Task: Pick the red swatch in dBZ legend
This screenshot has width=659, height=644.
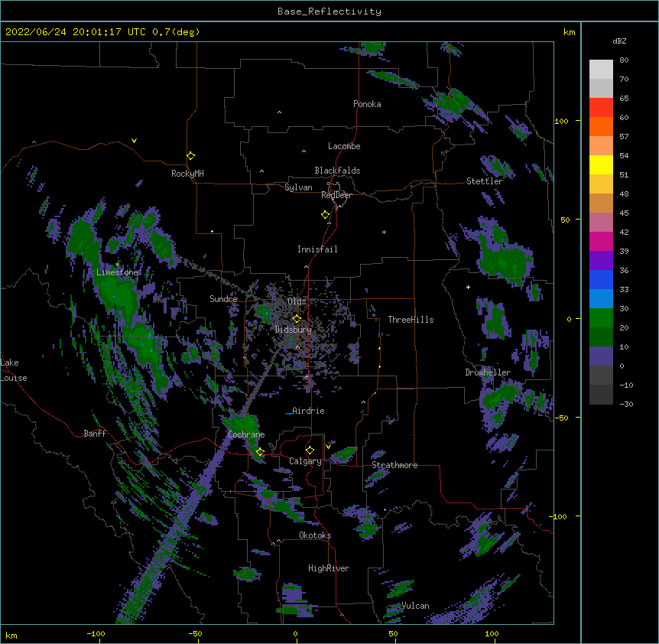Action: click(601, 108)
